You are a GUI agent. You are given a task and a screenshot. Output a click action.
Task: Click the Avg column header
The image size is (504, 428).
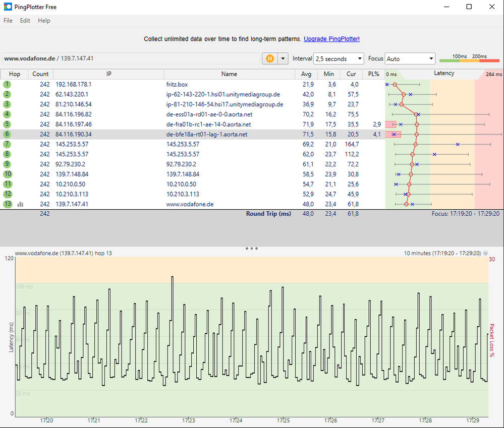click(306, 74)
